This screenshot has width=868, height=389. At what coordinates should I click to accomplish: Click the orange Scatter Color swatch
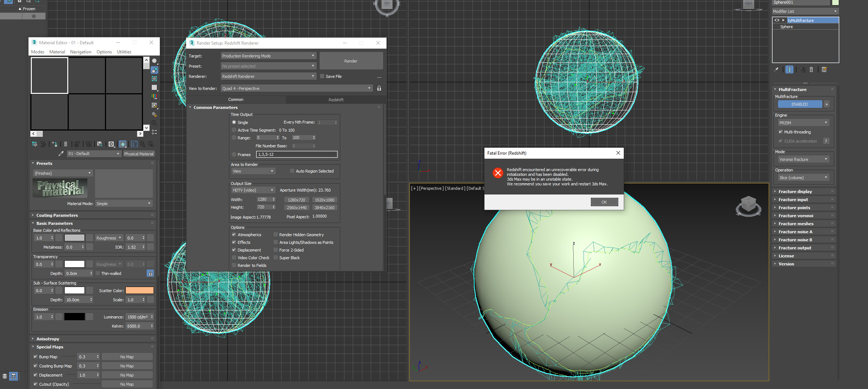140,290
